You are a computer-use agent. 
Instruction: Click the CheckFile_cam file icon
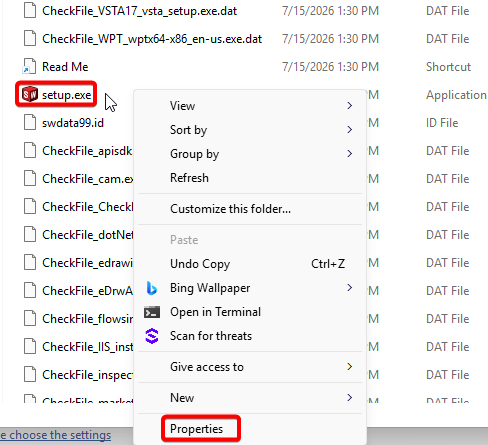30,178
